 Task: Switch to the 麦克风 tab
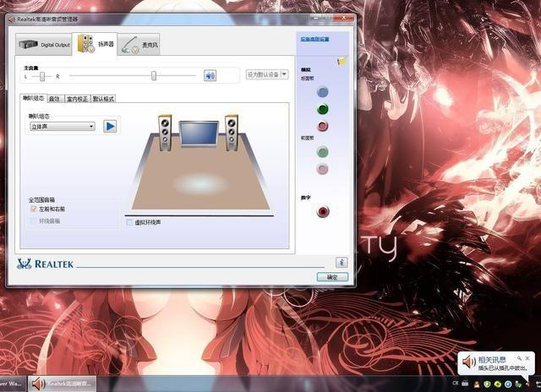pos(139,45)
